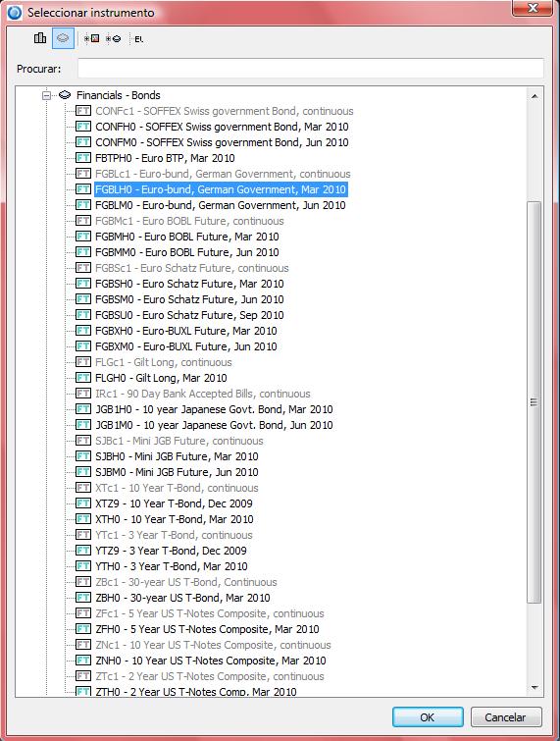Select ZNH0 10 Year US T-Notes Composite Mar 2010
The width and height of the screenshot is (560, 741).
[211, 661]
